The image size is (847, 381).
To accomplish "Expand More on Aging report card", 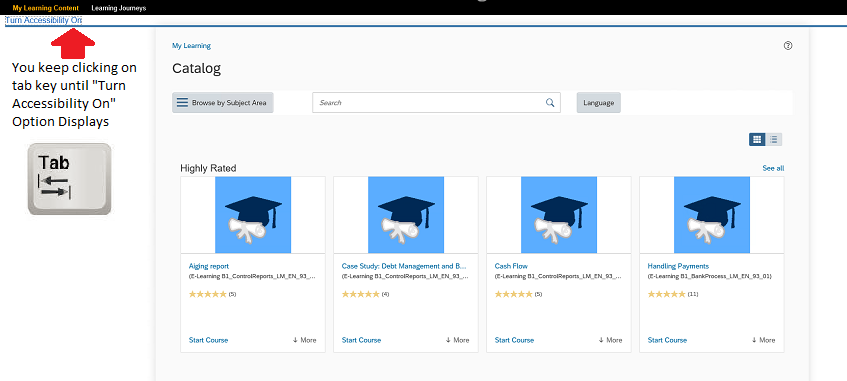I will [x=304, y=340].
